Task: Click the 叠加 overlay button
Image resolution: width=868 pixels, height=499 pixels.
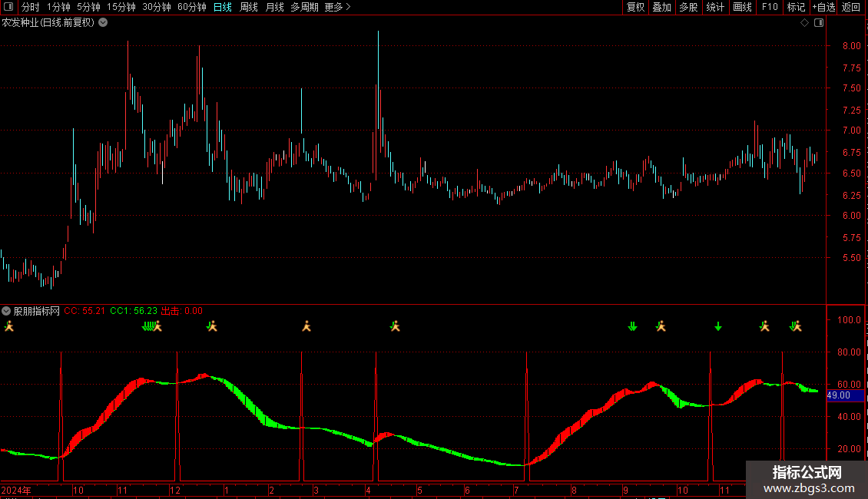Action: pos(661,7)
